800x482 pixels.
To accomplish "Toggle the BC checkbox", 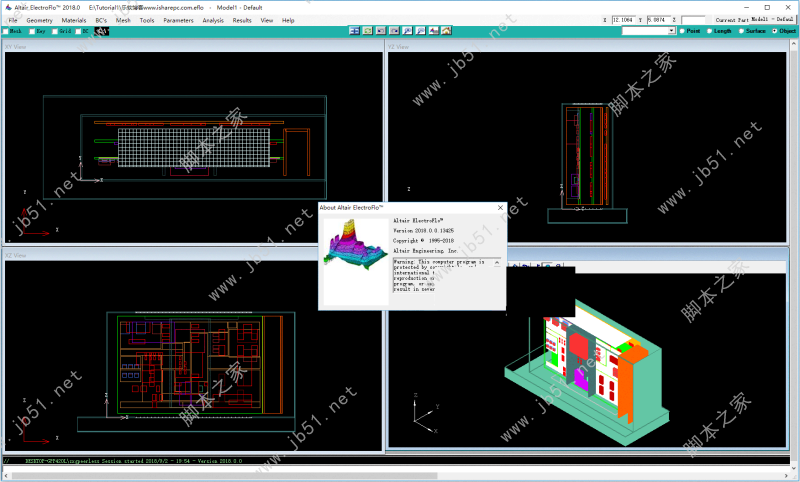I will (78, 32).
